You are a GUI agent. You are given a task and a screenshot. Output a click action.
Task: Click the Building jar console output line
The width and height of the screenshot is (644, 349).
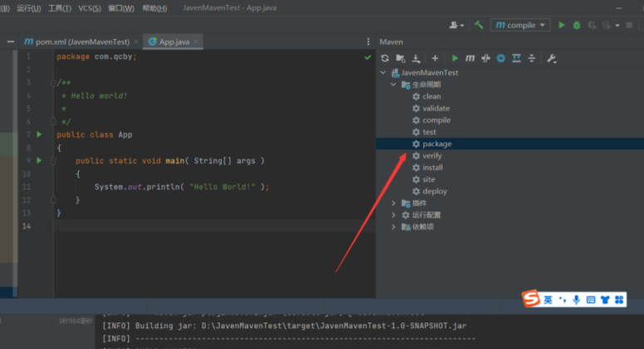click(284, 326)
